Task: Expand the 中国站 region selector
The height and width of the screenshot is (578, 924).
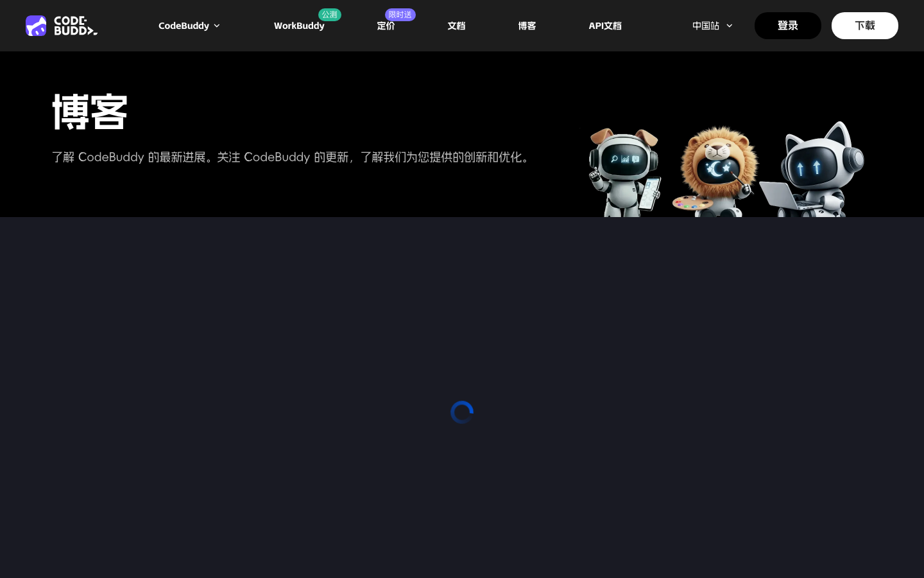Action: (712, 26)
